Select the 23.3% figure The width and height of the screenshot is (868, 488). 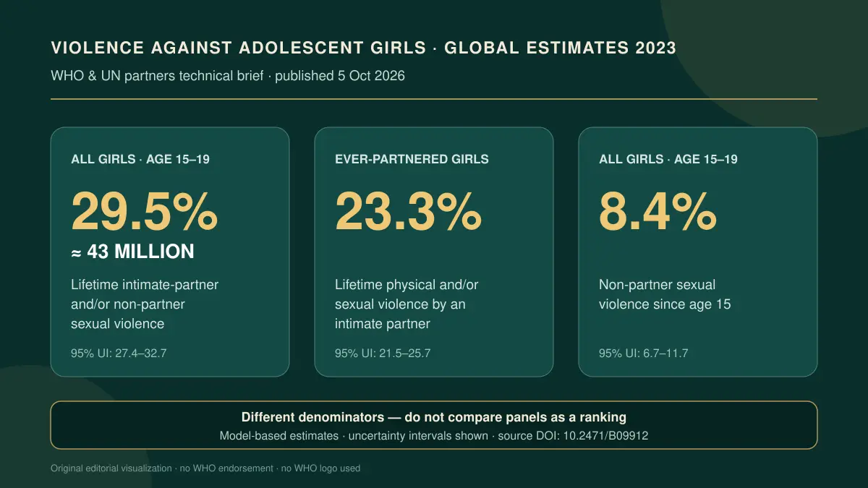click(408, 210)
